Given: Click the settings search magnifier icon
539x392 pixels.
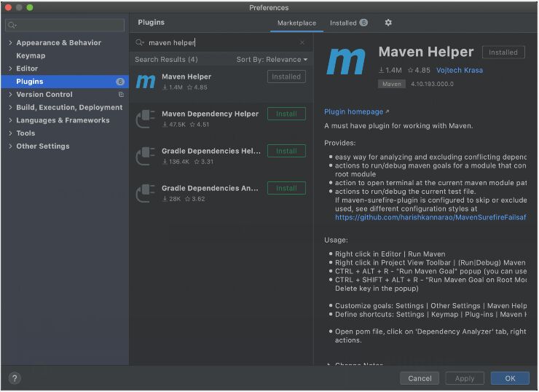Looking at the screenshot, I should [12, 25].
